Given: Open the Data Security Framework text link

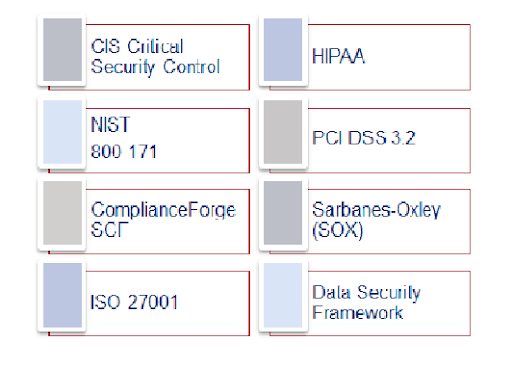Looking at the screenshot, I should (x=366, y=302).
